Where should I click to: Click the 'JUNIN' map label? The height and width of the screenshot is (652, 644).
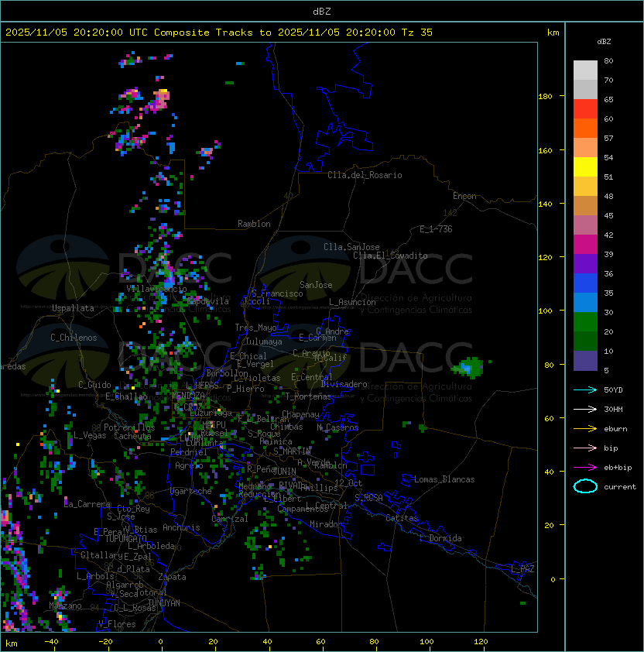pyautogui.click(x=284, y=471)
